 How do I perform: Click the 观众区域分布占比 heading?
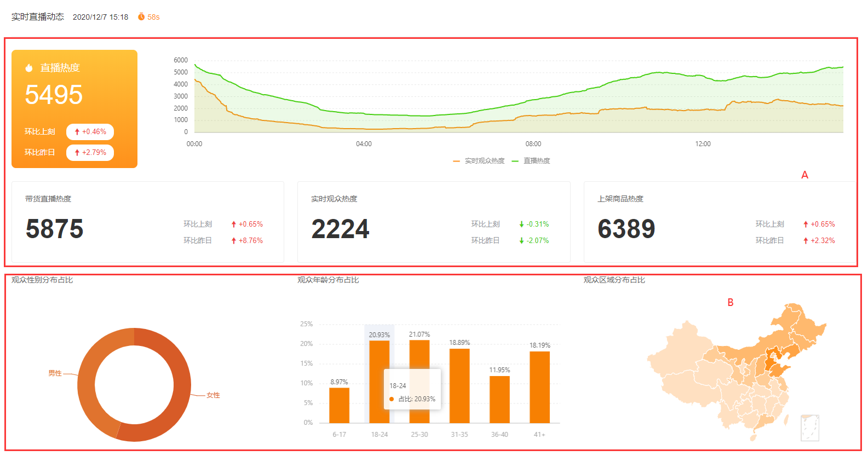tap(614, 280)
